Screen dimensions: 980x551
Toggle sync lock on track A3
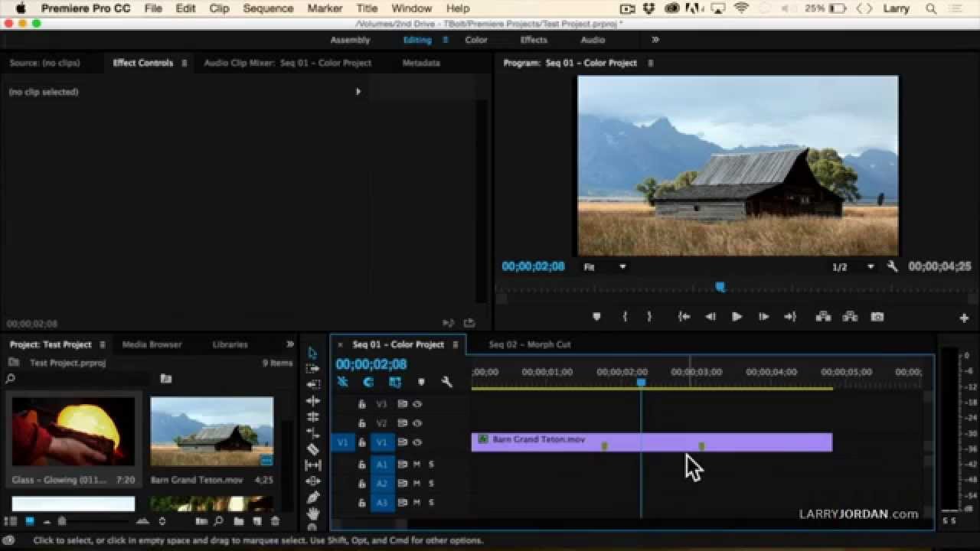[x=403, y=503]
